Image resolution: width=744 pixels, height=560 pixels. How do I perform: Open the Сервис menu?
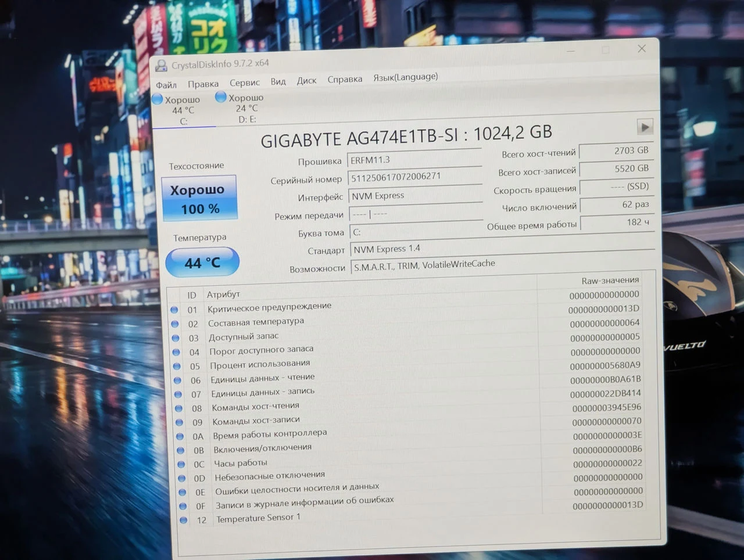pos(244,82)
